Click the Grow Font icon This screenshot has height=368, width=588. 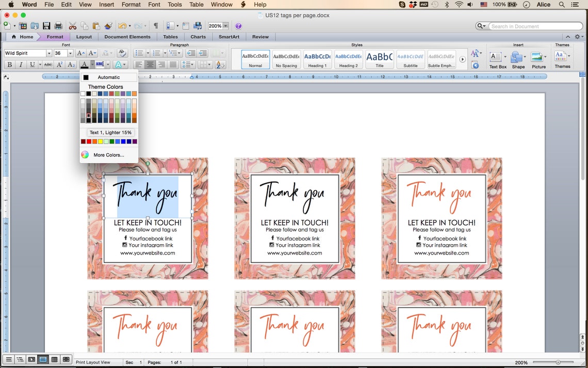(x=80, y=53)
